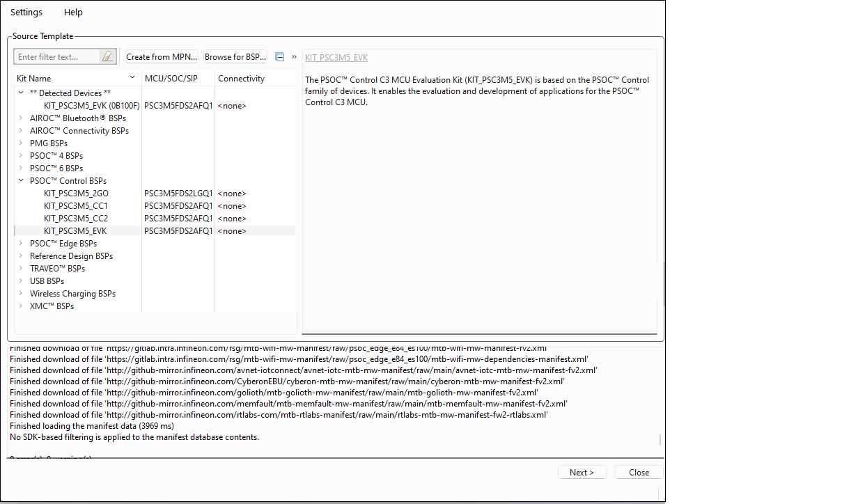Image resolution: width=865 pixels, height=504 pixels.
Task: Click the collapse all tree icon
Action: coord(279,57)
